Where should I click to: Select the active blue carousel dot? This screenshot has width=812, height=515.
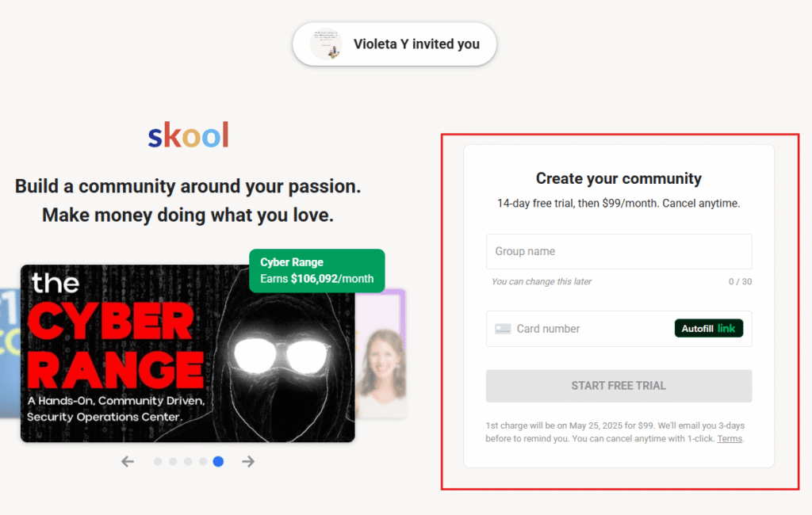[219, 461]
